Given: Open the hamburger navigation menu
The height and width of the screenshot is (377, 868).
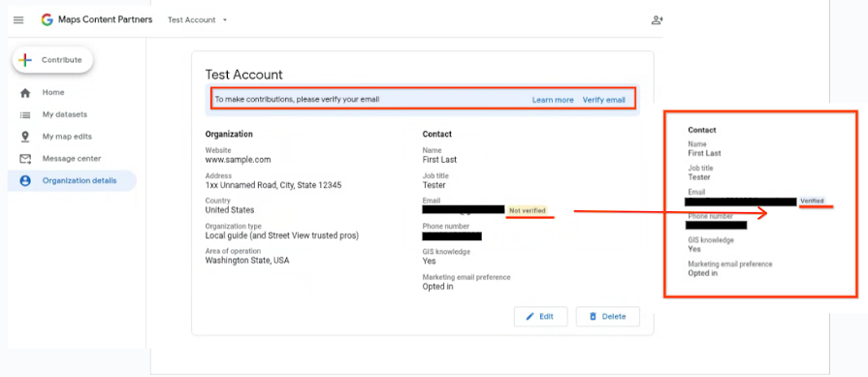Looking at the screenshot, I should [x=18, y=20].
